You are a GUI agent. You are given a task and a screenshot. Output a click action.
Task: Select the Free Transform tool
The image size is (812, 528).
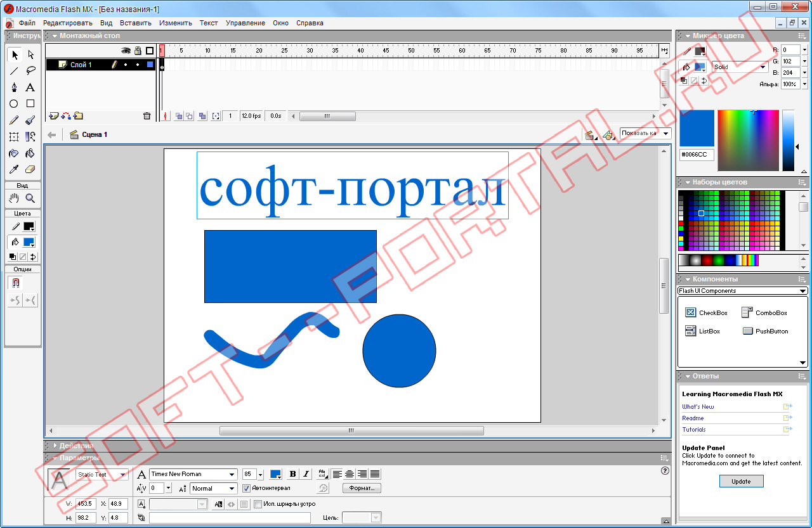coord(14,136)
